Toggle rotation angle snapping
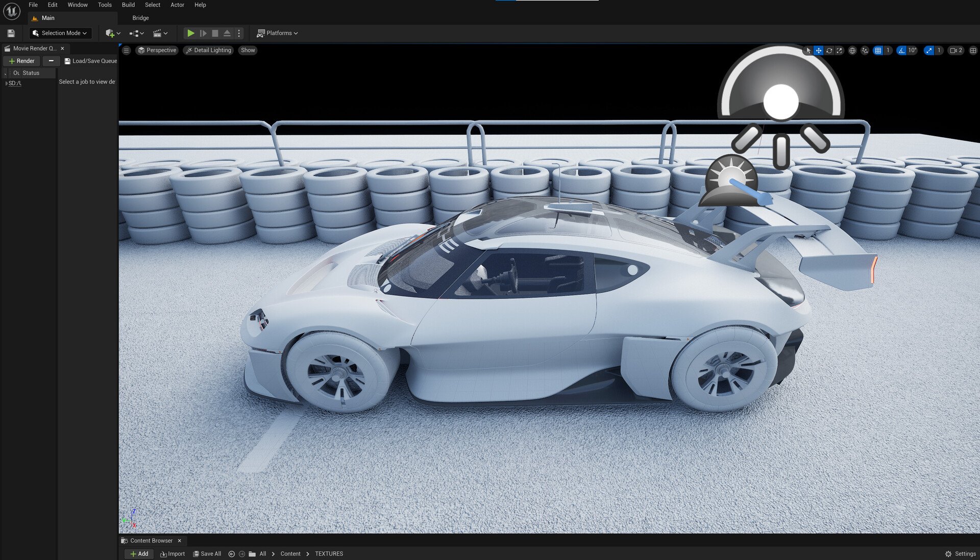This screenshot has width=980, height=560. point(901,50)
